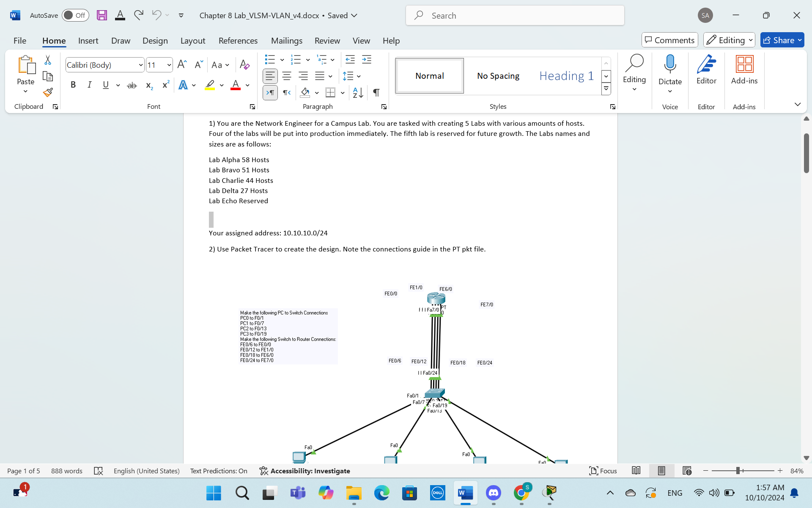This screenshot has width=812, height=508.
Task: Switch to the Layout tab
Action: 192,41
